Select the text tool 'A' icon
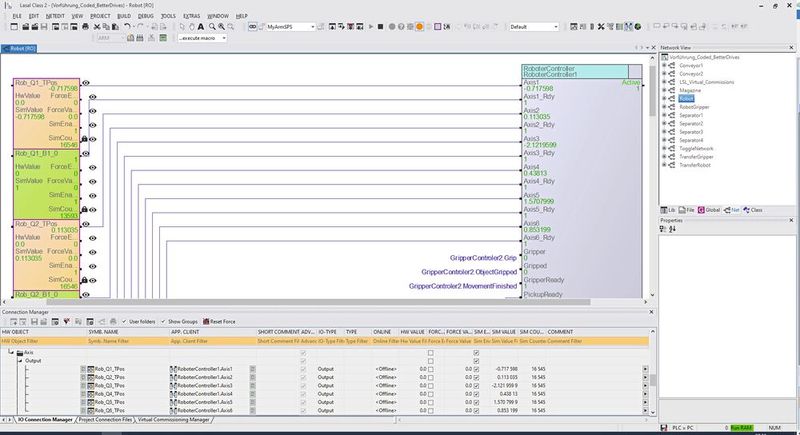Screen dimensions: 800x435 point(201,27)
